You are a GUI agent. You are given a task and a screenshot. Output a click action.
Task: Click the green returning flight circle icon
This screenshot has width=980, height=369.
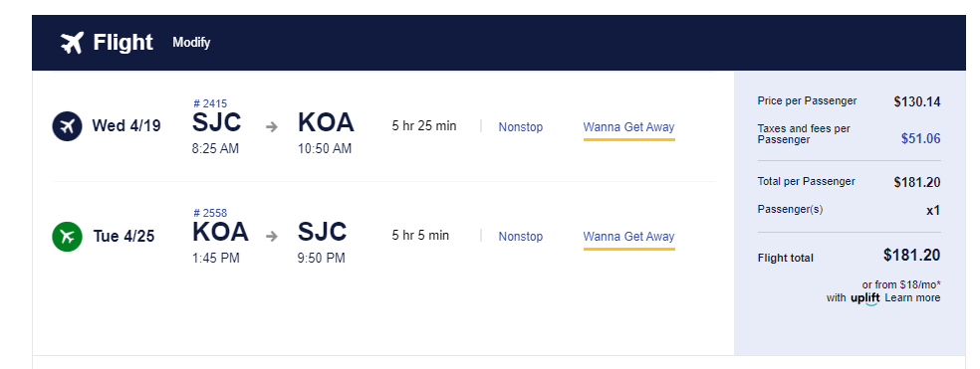(67, 236)
